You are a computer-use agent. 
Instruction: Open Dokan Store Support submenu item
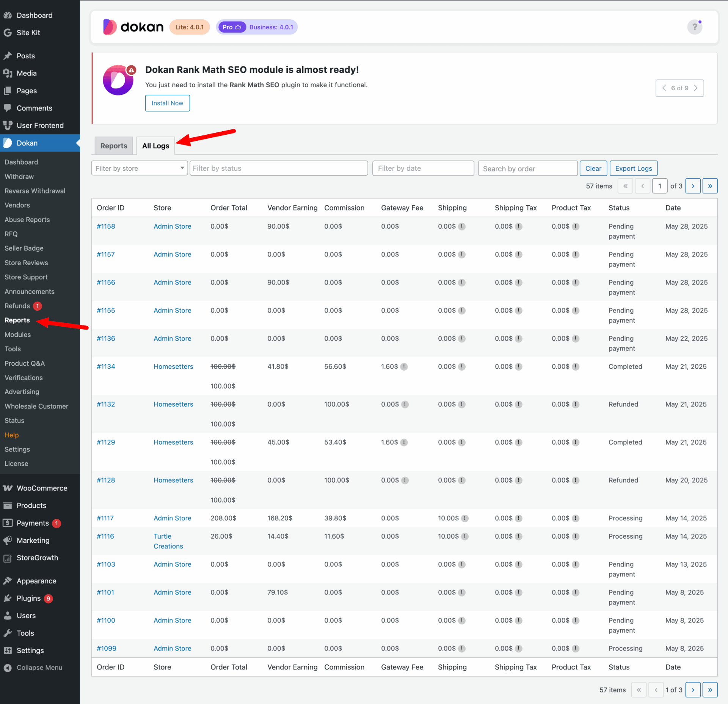coord(26,277)
